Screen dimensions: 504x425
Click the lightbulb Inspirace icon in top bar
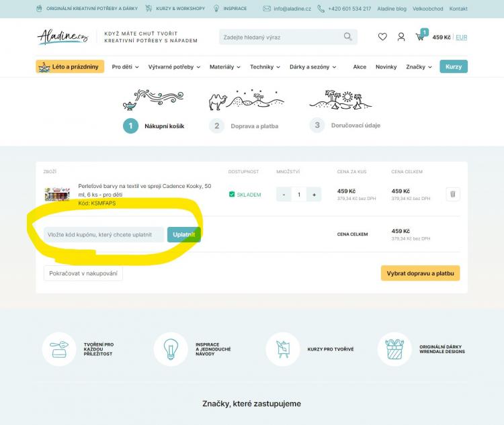tap(216, 9)
